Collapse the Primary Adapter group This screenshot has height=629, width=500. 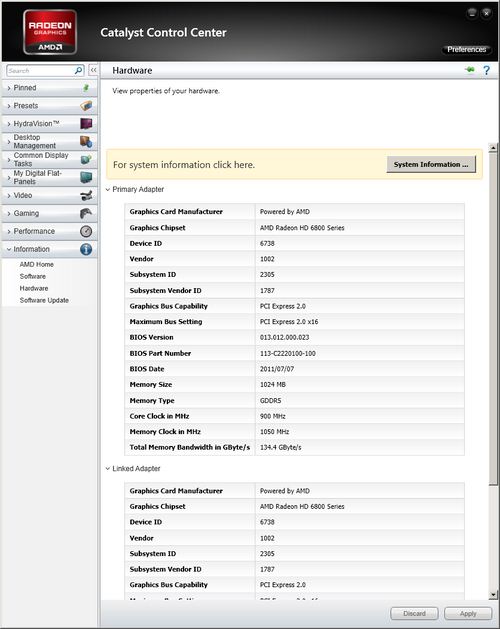pyautogui.click(x=108, y=189)
